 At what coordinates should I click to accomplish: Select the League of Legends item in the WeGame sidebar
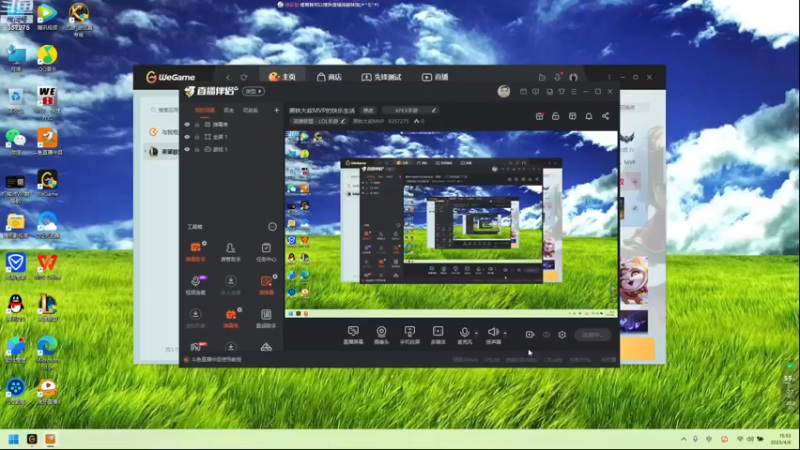[162, 152]
